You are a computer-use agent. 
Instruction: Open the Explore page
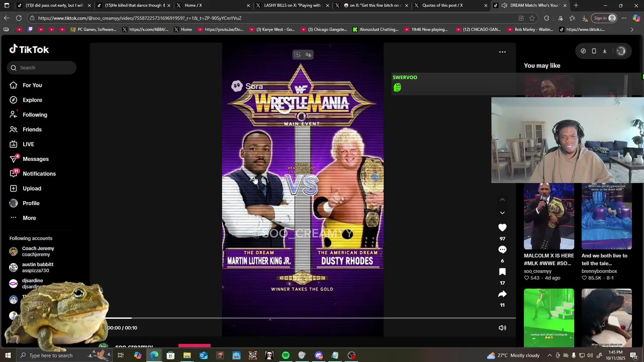(x=32, y=100)
